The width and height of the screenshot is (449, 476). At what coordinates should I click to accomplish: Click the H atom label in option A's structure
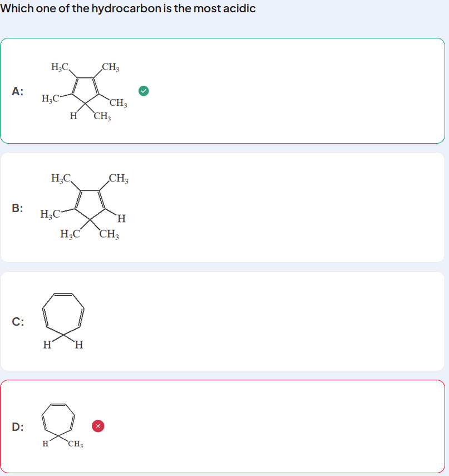[73, 116]
